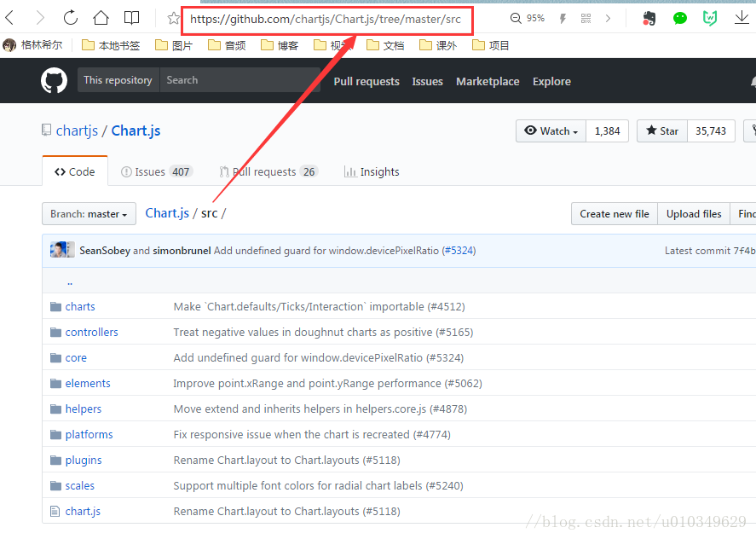
Task: Open the 课外 bookmark folder
Action: (x=438, y=45)
